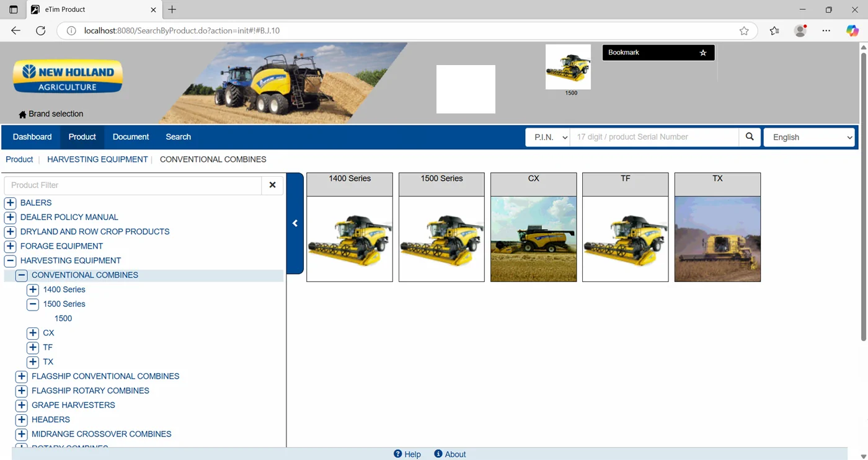
Task: Click the Brand selection link
Action: point(56,114)
